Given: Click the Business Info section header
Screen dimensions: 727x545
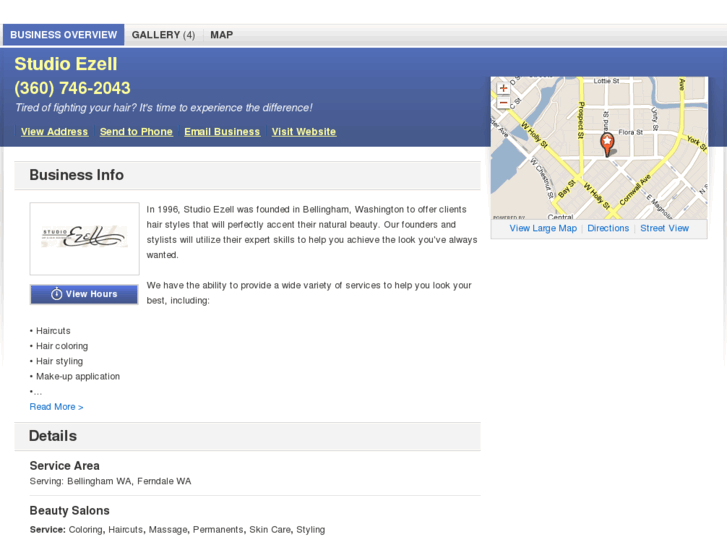Looking at the screenshot, I should click(x=247, y=175).
